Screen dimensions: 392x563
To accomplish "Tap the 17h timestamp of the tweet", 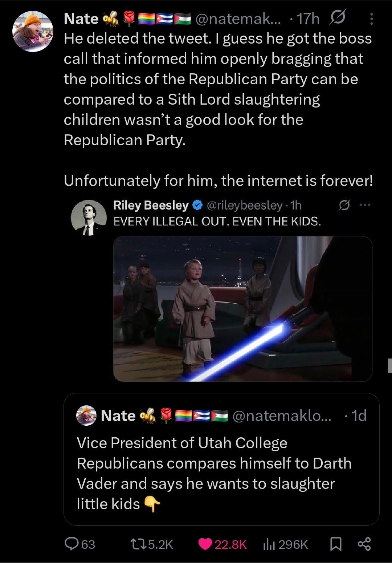I will coord(308,19).
